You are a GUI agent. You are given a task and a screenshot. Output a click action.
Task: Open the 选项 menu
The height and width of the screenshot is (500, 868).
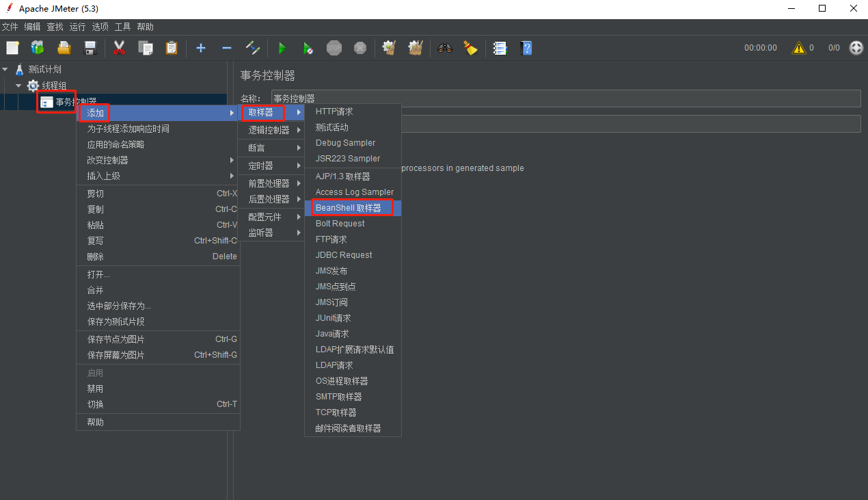100,27
